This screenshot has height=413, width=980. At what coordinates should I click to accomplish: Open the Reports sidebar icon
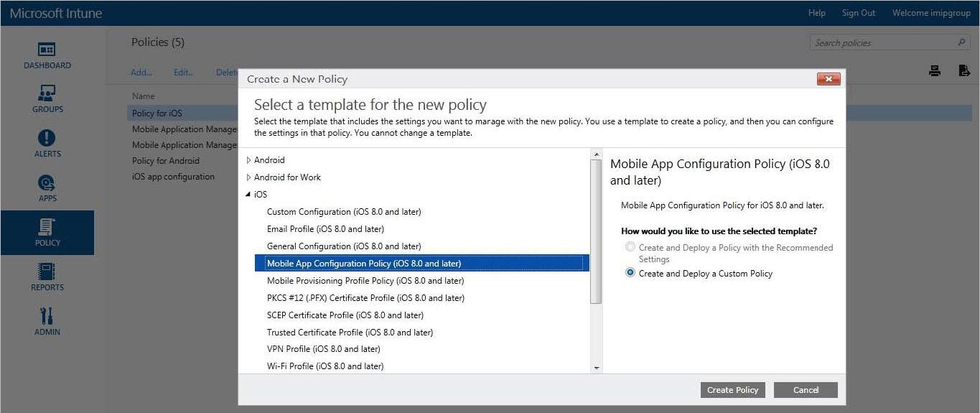(47, 272)
